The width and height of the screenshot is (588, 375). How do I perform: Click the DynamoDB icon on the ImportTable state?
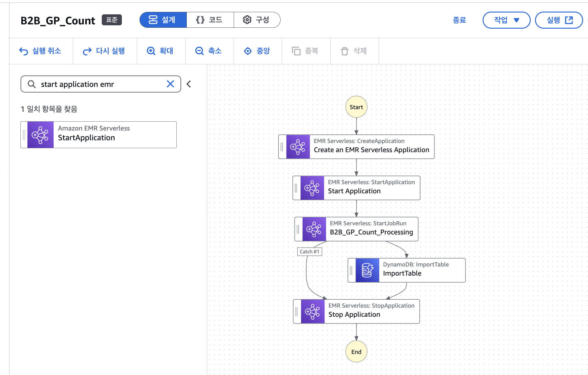tap(367, 270)
